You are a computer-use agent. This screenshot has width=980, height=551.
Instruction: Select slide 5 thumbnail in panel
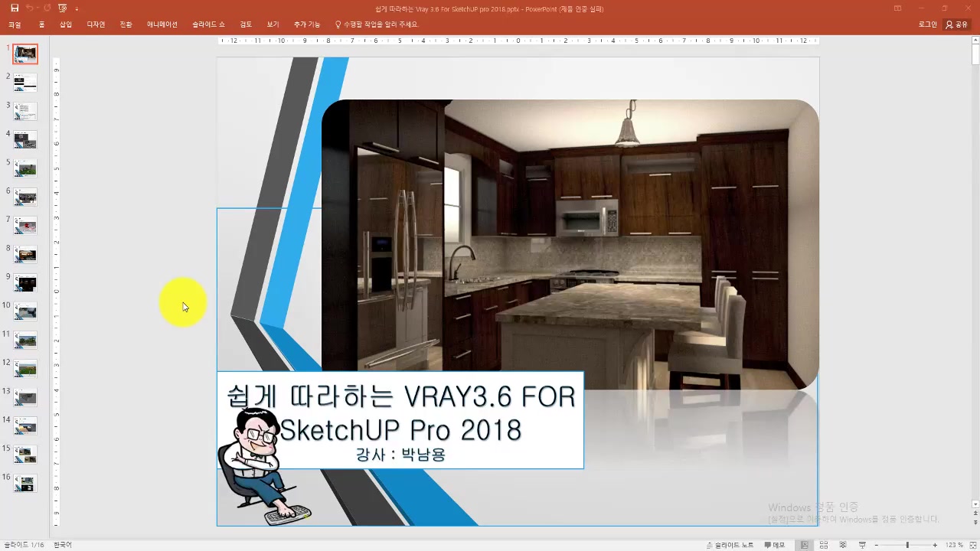[x=26, y=168]
